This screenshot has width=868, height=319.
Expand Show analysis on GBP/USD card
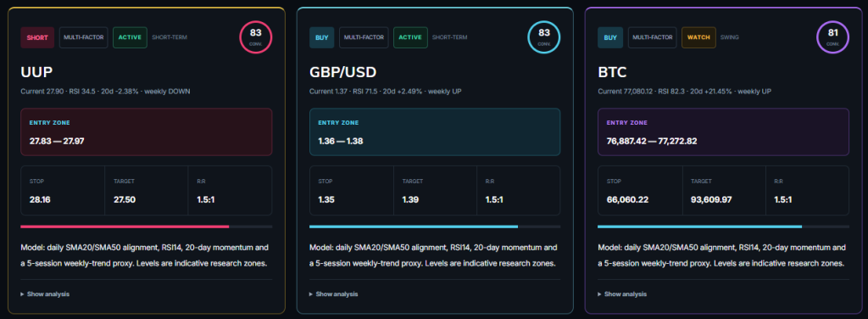[334, 294]
